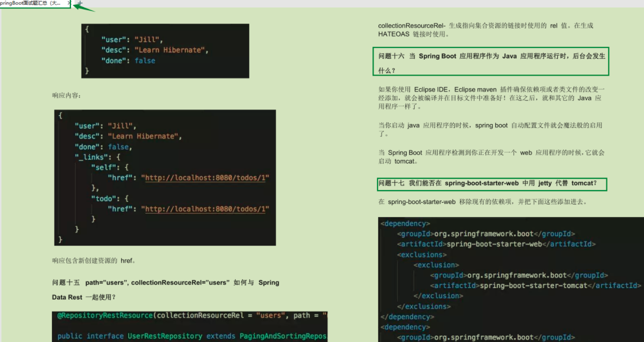This screenshot has height=342, width=644.
Task: Click the text "响应内容:"
Action: tap(66, 95)
